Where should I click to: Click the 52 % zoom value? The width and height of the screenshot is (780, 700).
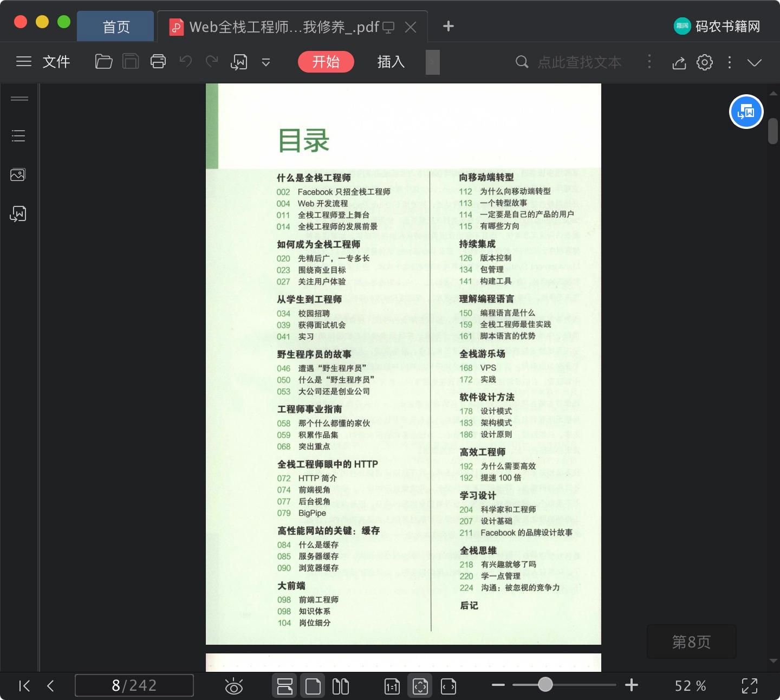(690, 686)
